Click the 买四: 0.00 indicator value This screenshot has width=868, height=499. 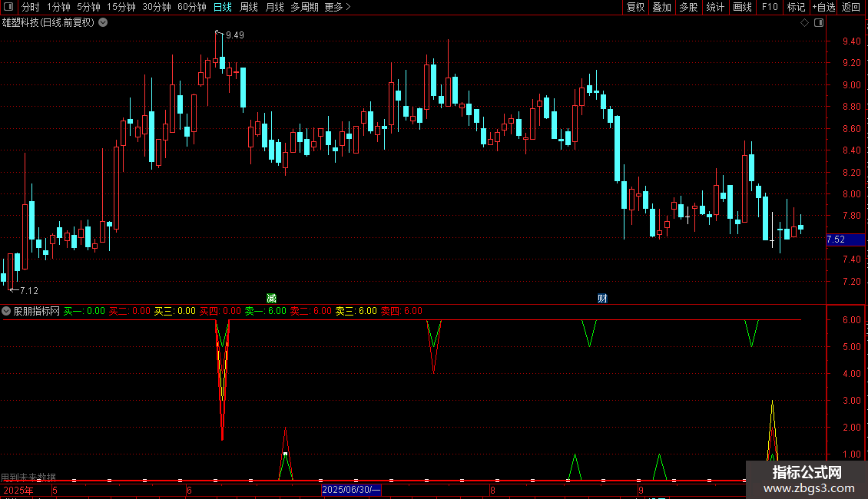coord(220,311)
